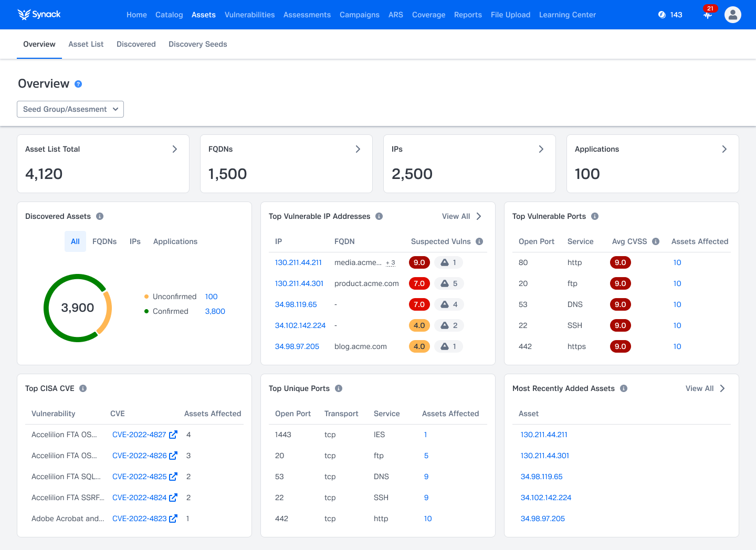Open the Vulnerabilities menu in top navigation
This screenshot has height=550, width=756.
point(249,15)
